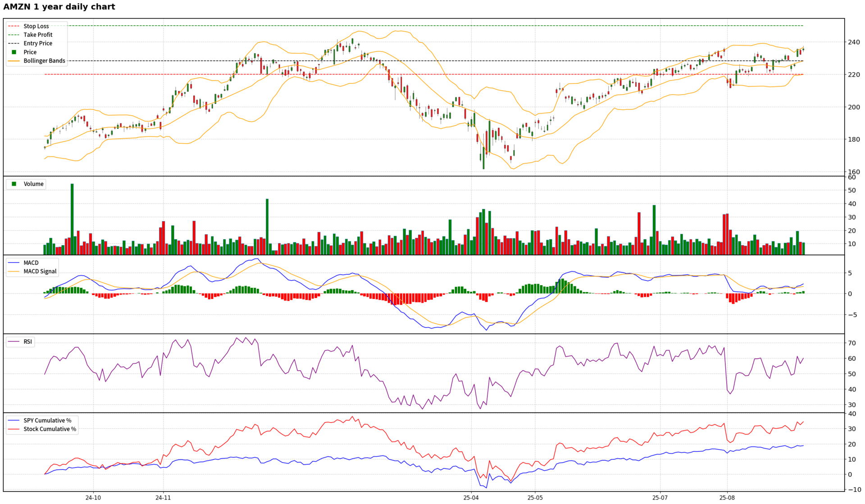This screenshot has height=504, width=865.
Task: Select the Entry Price legend label
Action: coord(38,43)
